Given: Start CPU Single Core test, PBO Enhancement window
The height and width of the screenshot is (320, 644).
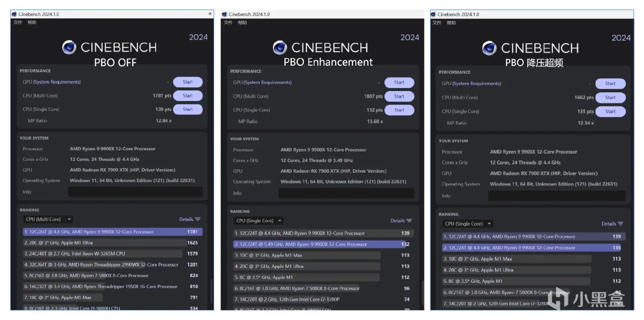Looking at the screenshot, I should click(399, 110).
